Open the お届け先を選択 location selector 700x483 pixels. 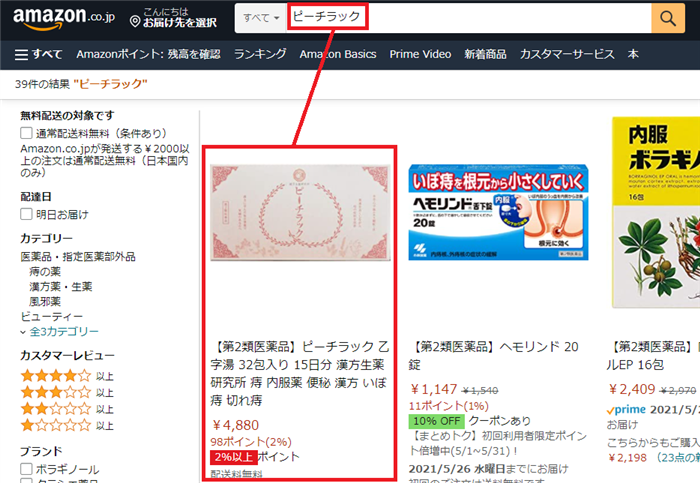tap(174, 18)
